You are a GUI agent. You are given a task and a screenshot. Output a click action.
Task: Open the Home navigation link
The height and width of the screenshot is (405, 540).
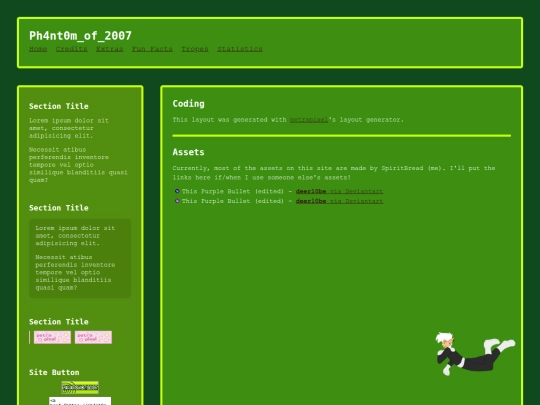point(38,49)
